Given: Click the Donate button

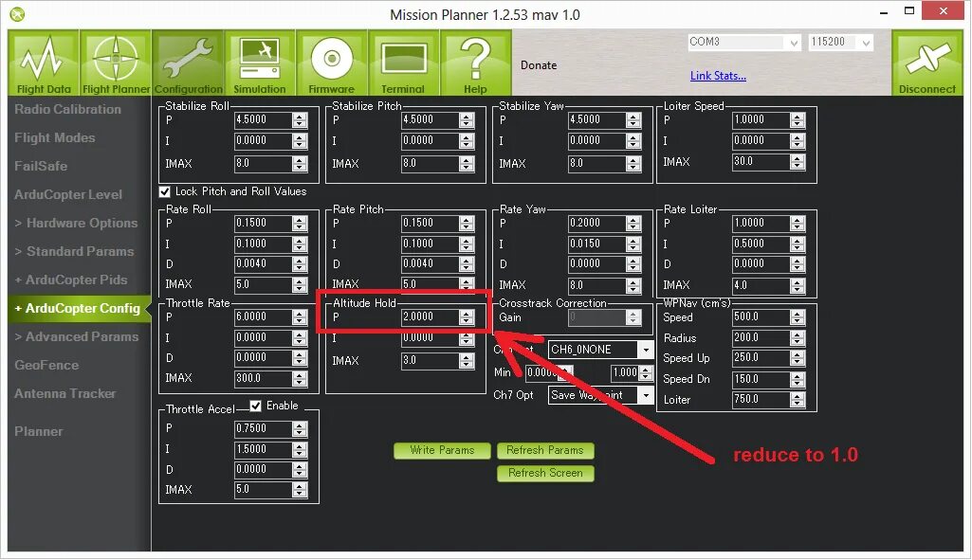Looking at the screenshot, I should [x=539, y=65].
